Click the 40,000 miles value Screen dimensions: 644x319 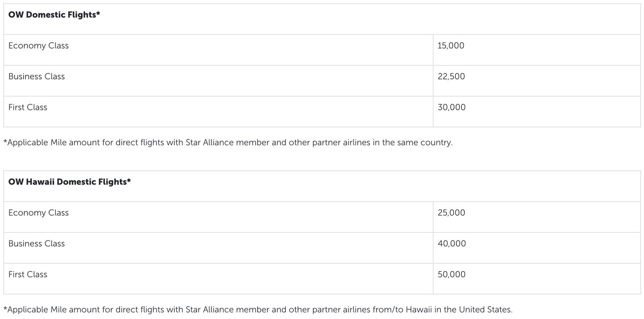point(452,244)
